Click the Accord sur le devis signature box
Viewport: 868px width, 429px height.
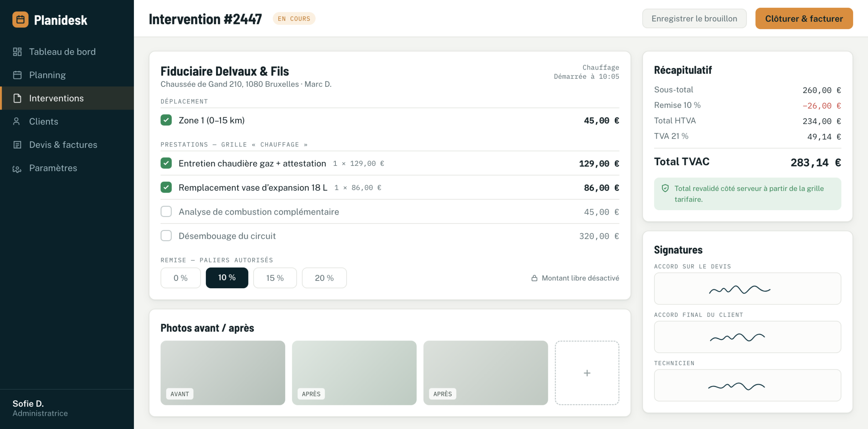(748, 289)
